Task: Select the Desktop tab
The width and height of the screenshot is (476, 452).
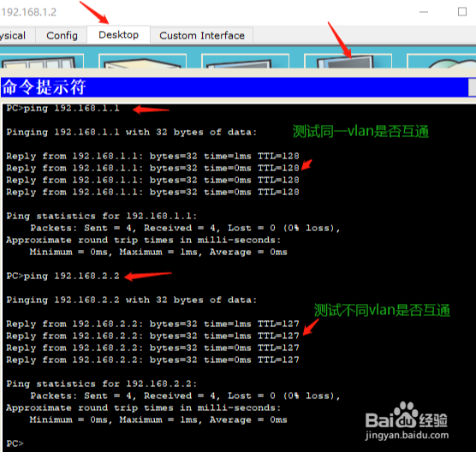Action: (x=118, y=34)
